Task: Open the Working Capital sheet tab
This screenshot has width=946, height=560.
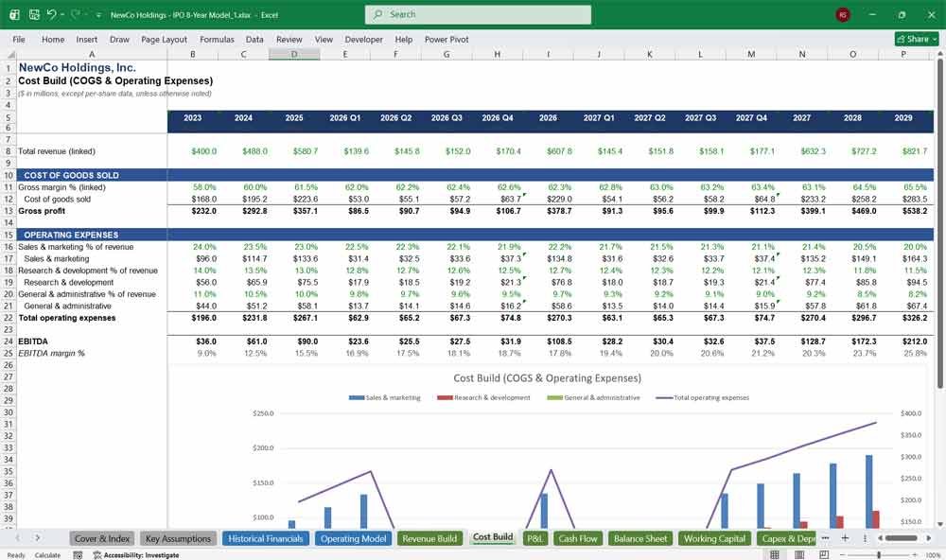Action: tap(714, 538)
